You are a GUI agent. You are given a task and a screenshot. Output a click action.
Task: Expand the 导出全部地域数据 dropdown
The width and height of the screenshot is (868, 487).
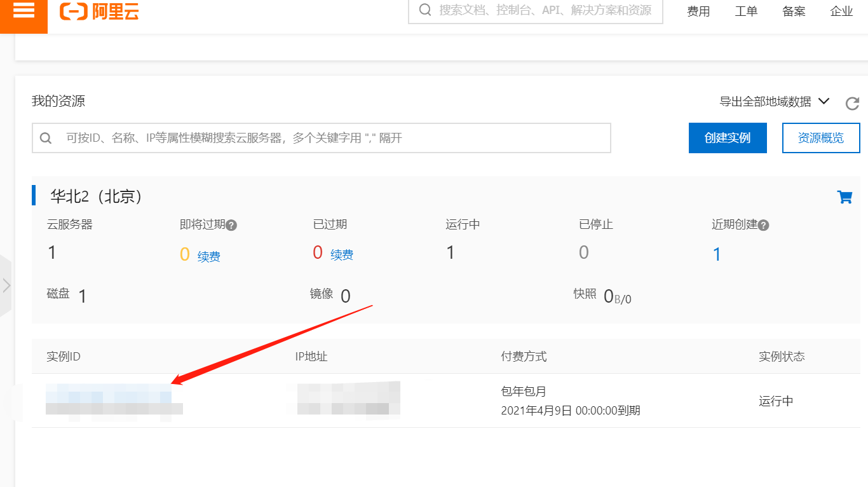824,101
